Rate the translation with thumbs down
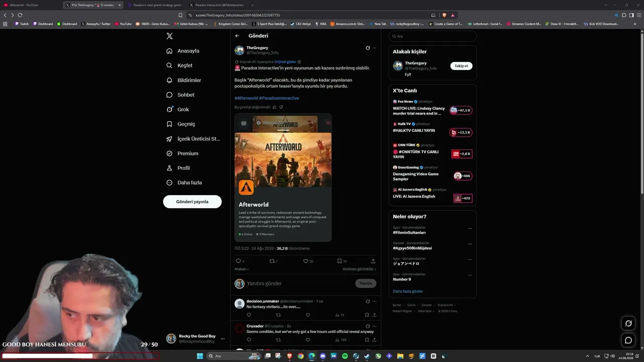 [281, 107]
